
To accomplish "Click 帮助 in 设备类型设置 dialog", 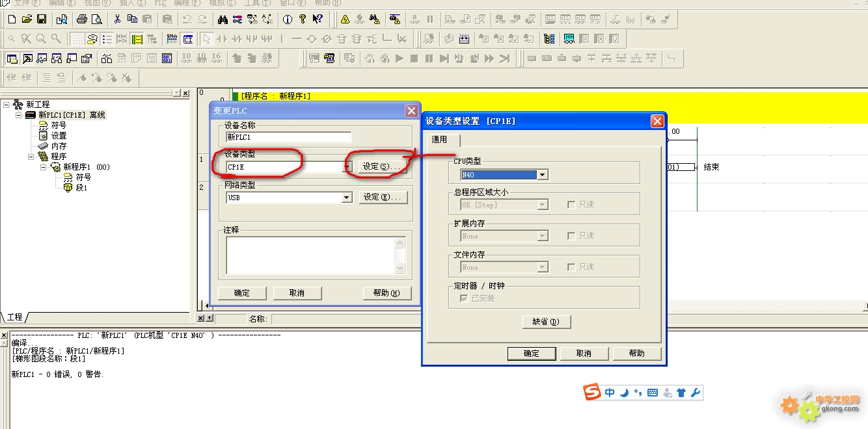I will (637, 354).
